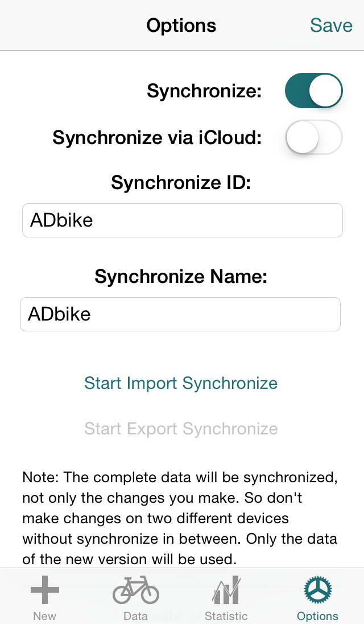364x624 pixels.
Task: Edit the Synchronize ID text field
Action: pyautogui.click(x=183, y=220)
